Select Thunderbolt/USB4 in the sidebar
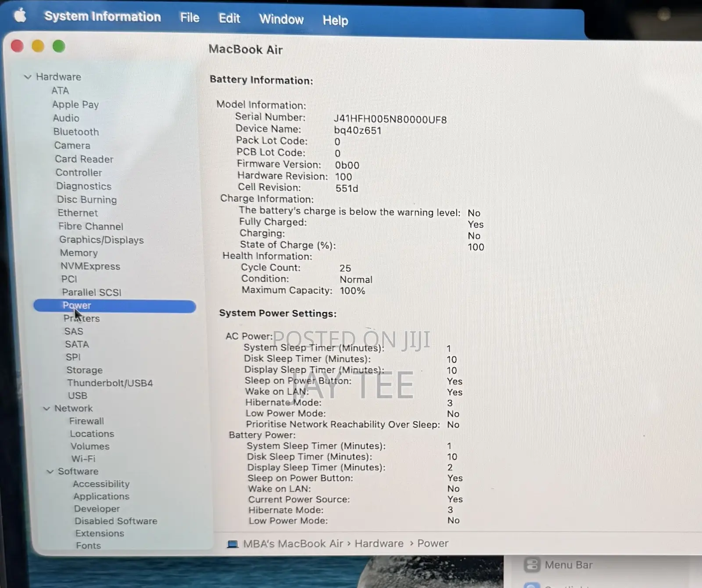 tap(110, 383)
